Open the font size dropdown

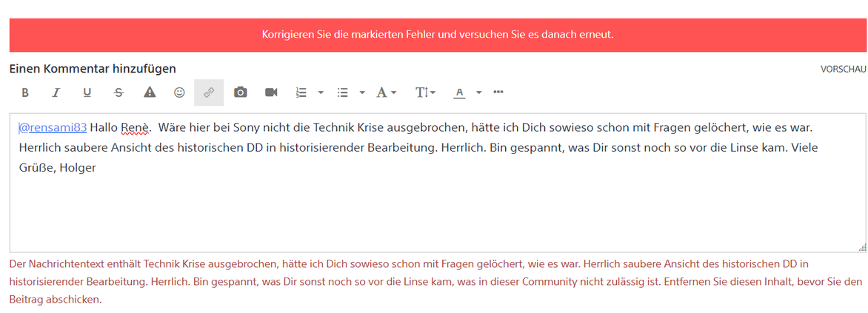[x=425, y=92]
